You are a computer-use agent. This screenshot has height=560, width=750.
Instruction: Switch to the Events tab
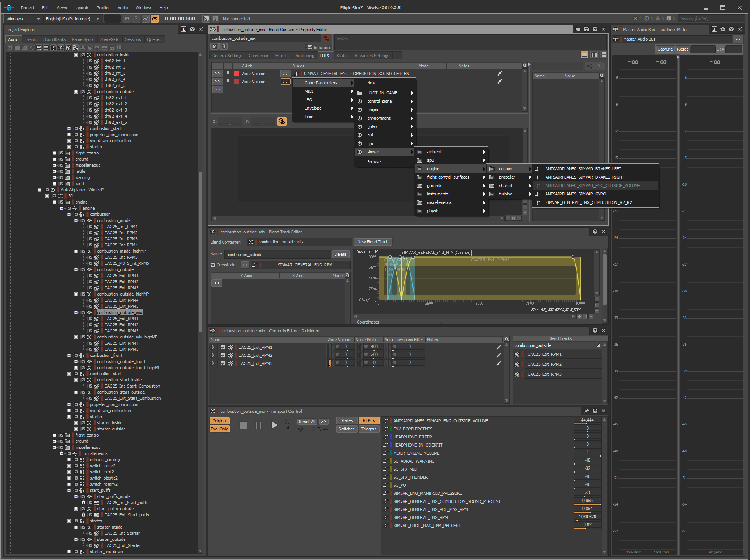tap(31, 39)
